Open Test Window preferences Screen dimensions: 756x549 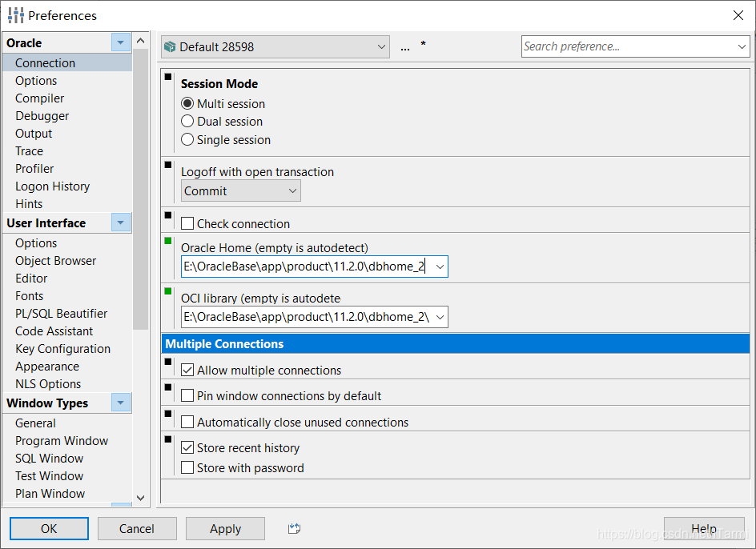click(x=49, y=475)
